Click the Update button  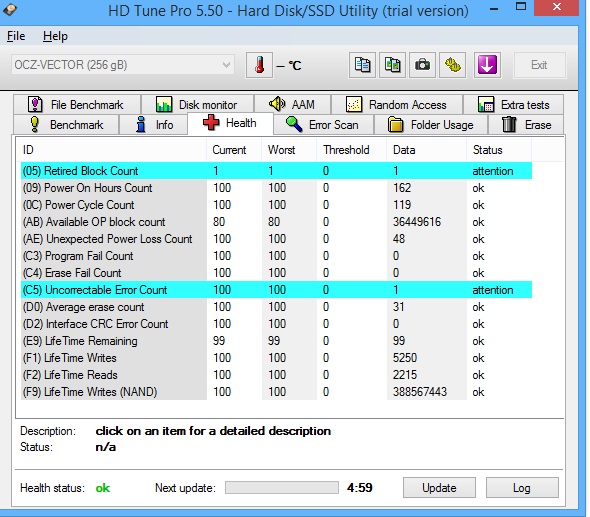click(439, 488)
